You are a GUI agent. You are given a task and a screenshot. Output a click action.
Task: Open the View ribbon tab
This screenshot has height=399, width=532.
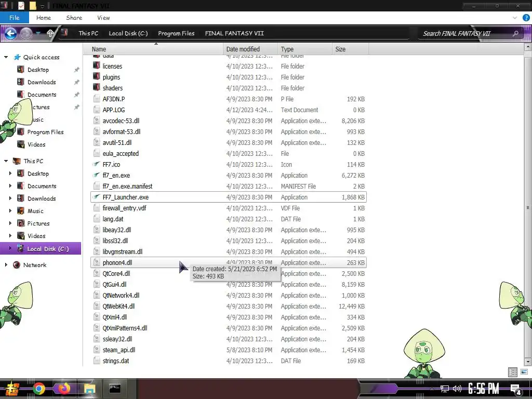click(103, 18)
